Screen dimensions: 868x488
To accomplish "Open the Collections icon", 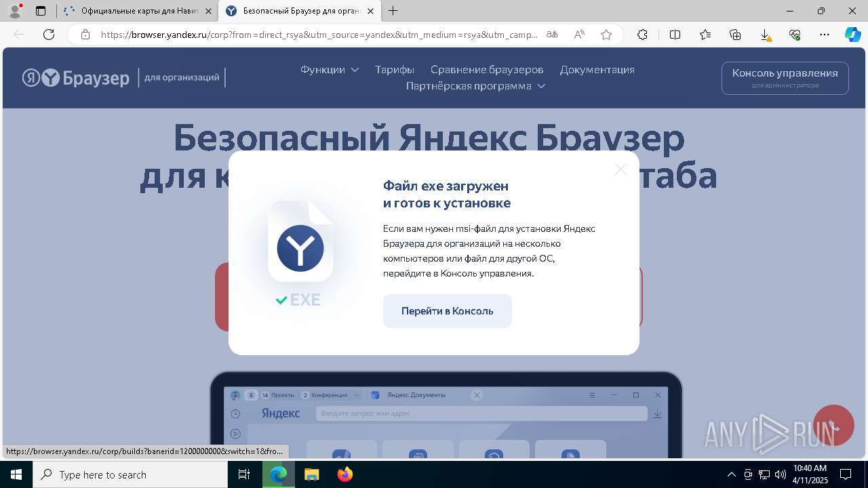I will [x=735, y=35].
